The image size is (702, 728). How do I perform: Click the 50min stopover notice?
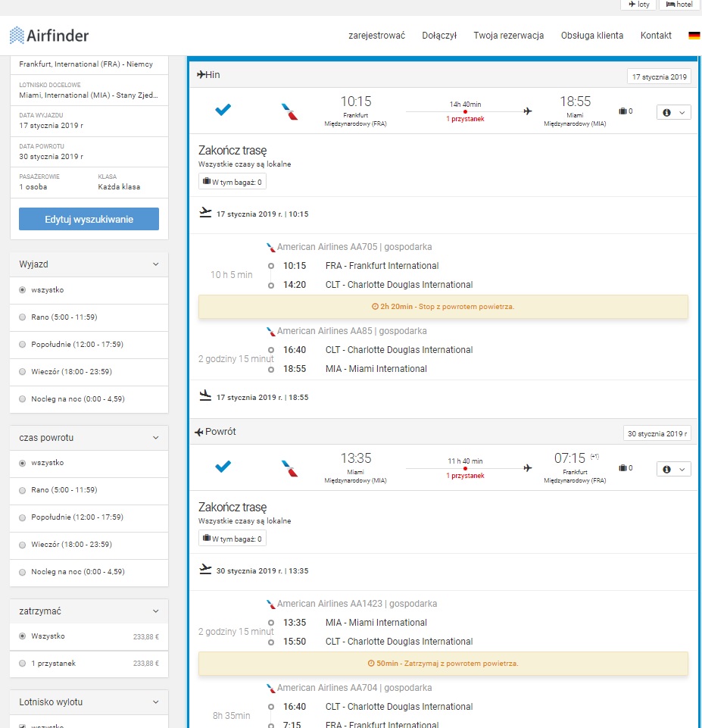[x=443, y=664]
